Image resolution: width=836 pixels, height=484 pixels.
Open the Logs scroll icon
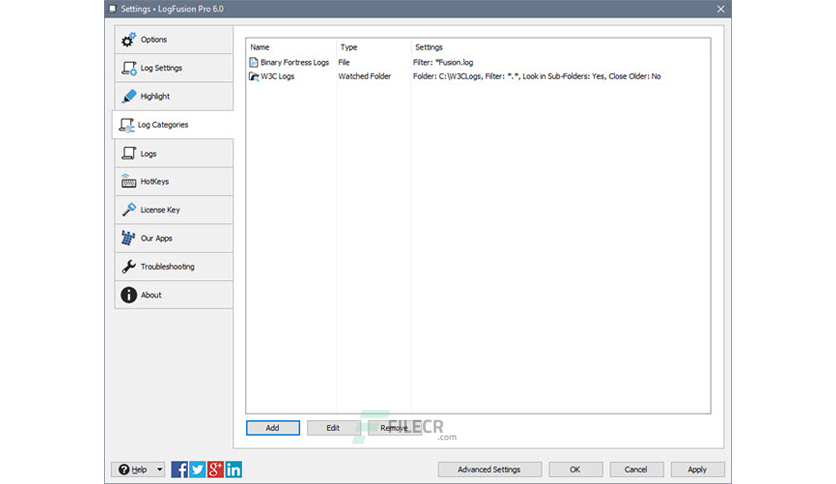coord(128,154)
